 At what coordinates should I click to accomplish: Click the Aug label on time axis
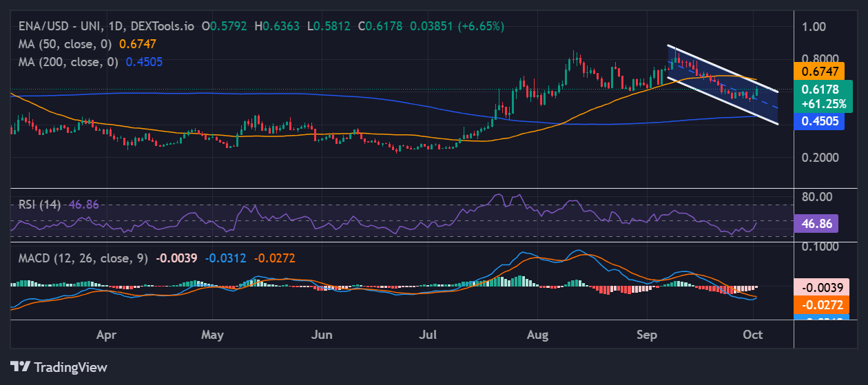[537, 335]
